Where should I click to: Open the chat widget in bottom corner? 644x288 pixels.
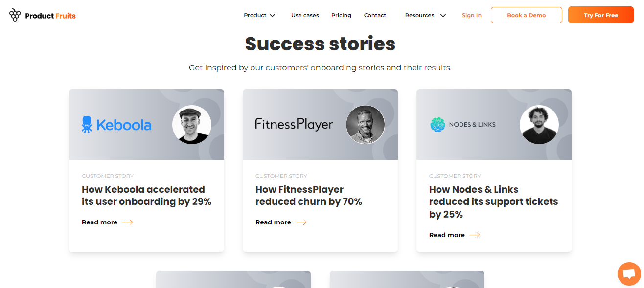coord(629,273)
